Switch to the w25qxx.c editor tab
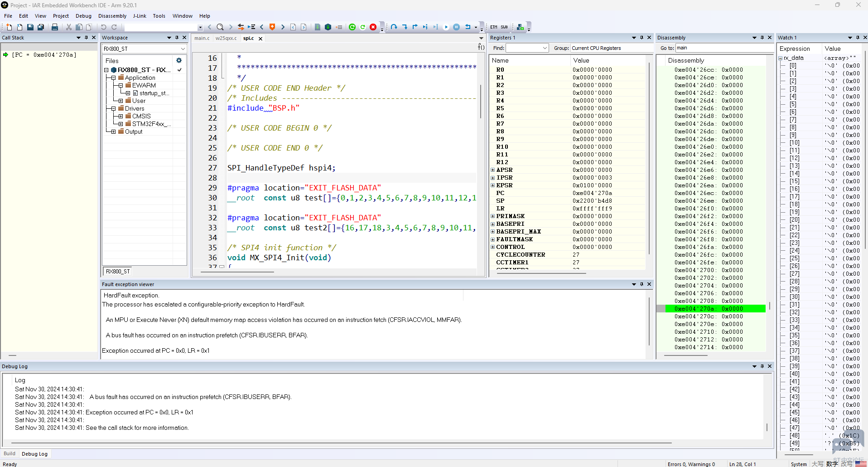The image size is (868, 467). [x=226, y=38]
